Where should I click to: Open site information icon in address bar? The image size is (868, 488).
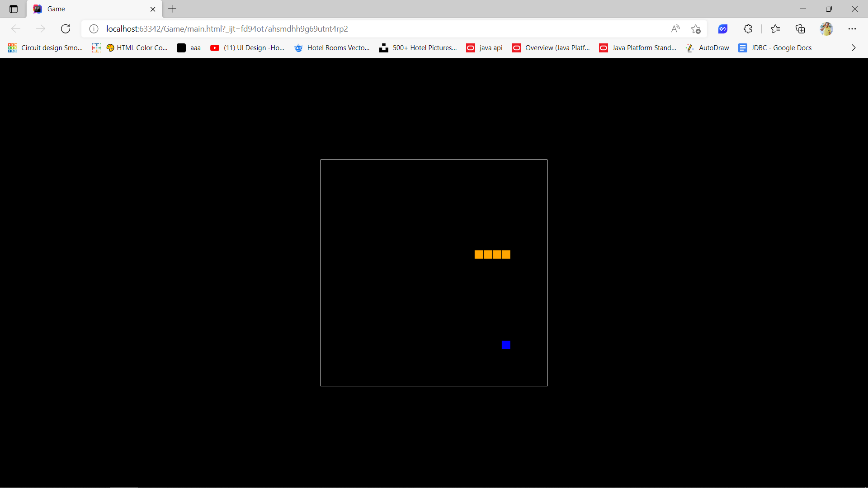[94, 29]
